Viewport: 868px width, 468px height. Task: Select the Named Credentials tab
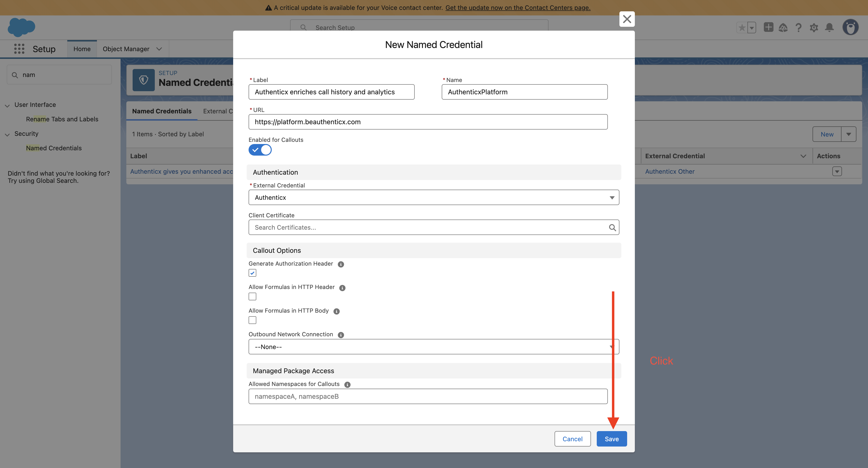click(x=161, y=111)
